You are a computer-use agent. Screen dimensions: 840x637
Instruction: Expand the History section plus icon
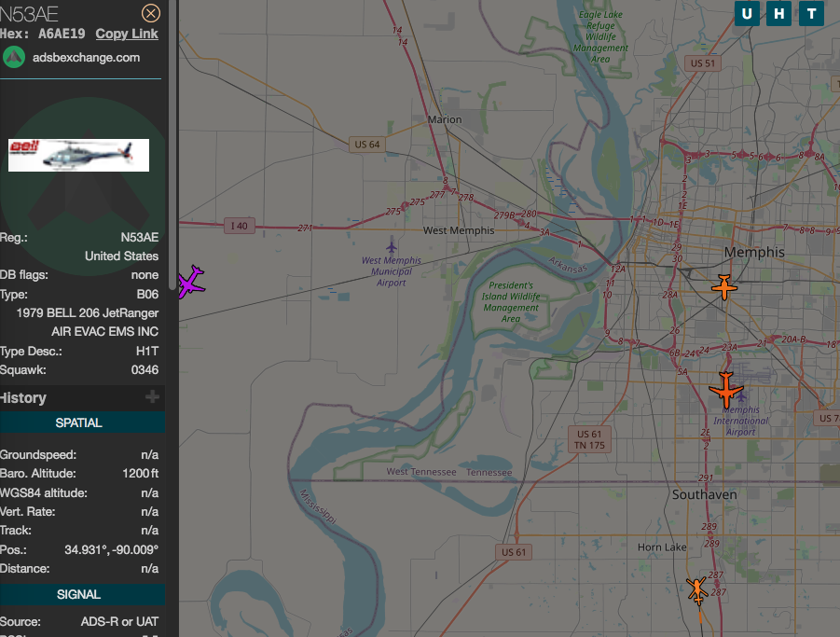(x=152, y=397)
